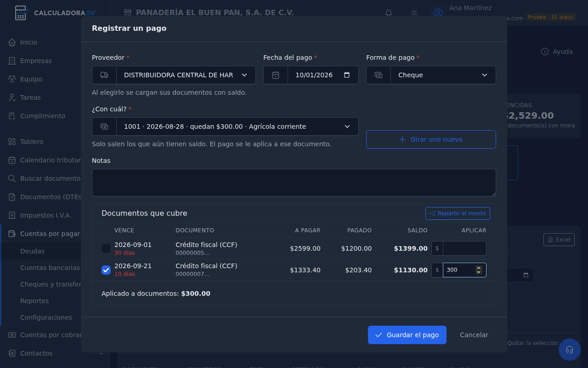Click the notifications bell icon

click(x=389, y=13)
